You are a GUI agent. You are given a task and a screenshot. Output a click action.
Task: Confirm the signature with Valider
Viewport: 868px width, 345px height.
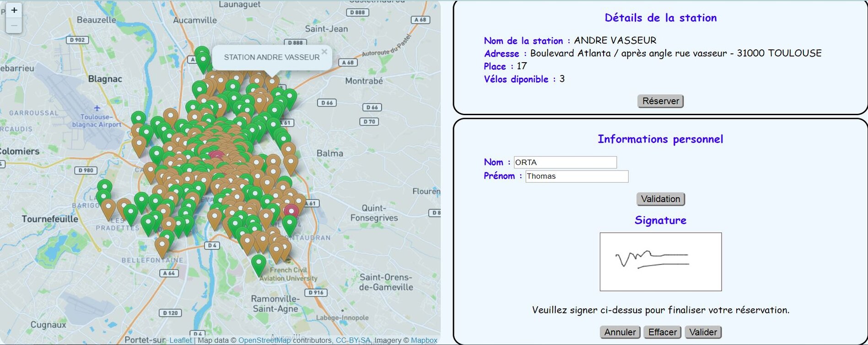click(703, 332)
